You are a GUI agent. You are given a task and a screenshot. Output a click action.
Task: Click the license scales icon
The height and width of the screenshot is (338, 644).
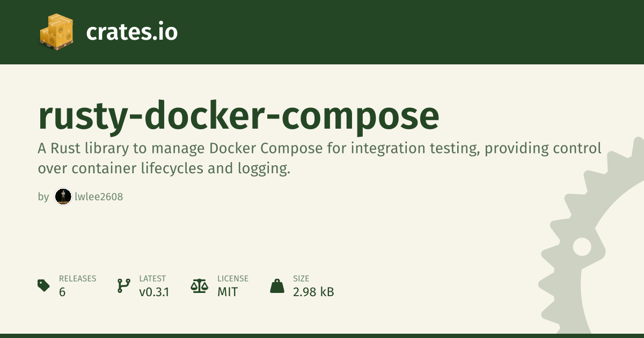pyautogui.click(x=199, y=285)
